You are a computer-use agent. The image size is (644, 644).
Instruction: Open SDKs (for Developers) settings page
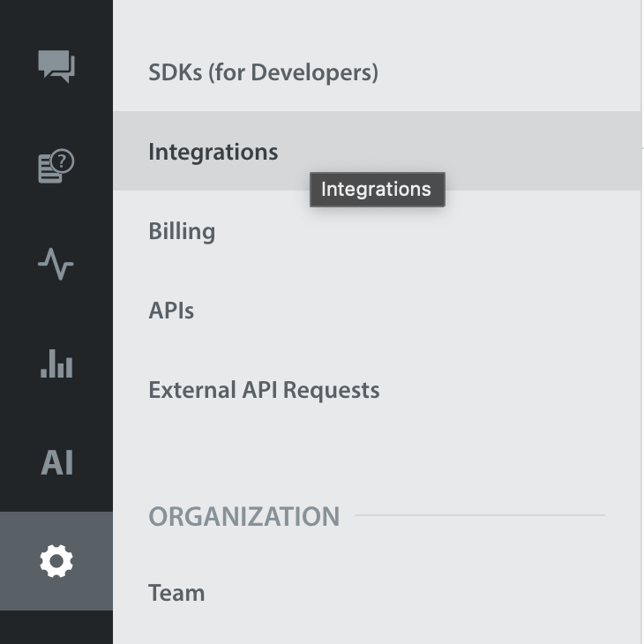click(x=263, y=72)
